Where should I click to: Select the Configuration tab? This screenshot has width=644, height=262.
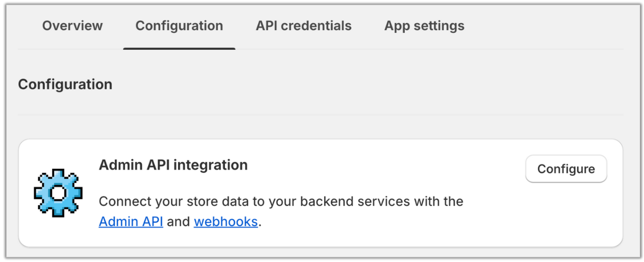tap(179, 26)
